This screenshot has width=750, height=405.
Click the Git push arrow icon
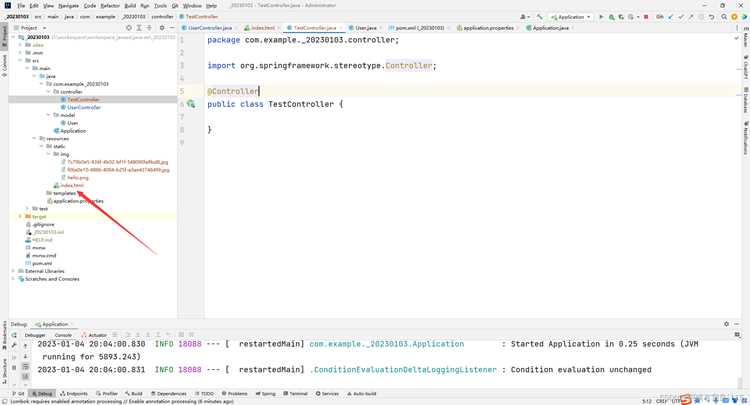coord(691,17)
